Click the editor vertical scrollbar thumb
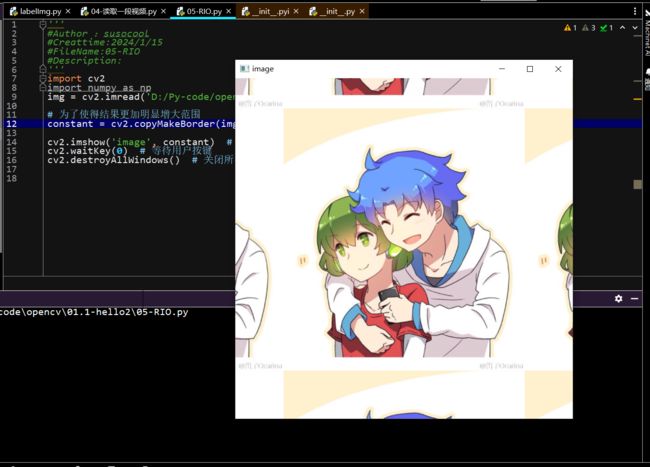The width and height of the screenshot is (650, 467). click(637, 184)
